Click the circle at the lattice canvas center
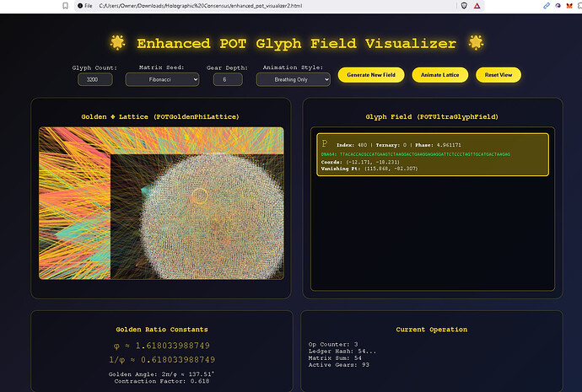 200,196
